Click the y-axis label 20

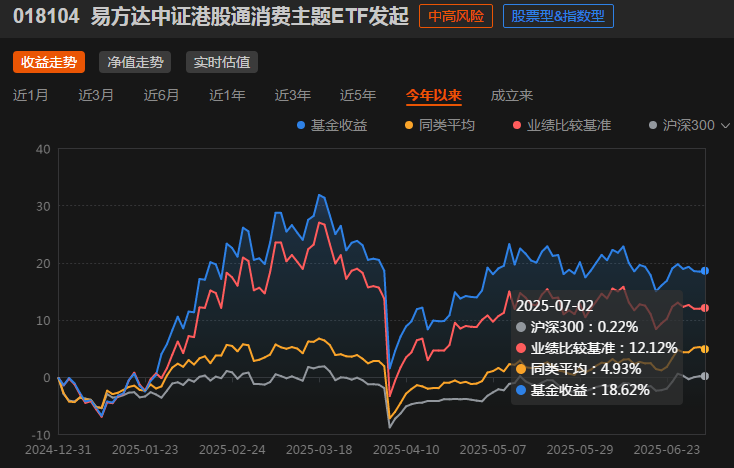pyautogui.click(x=43, y=264)
